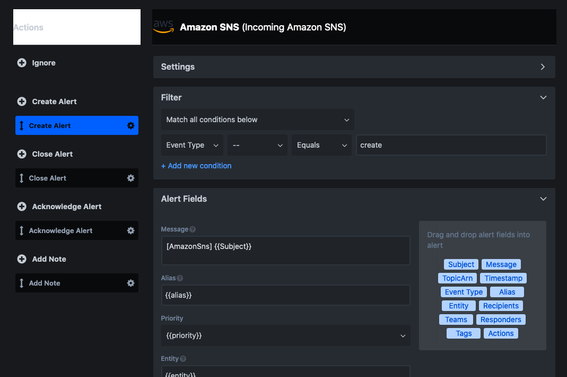Click the Amazon SNS integration title
567x377 pixels.
point(263,27)
